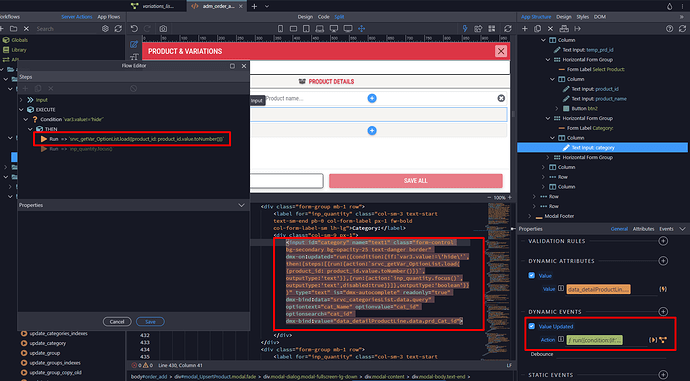
Task: Open settings gear beside Search field
Action: [x=105, y=29]
